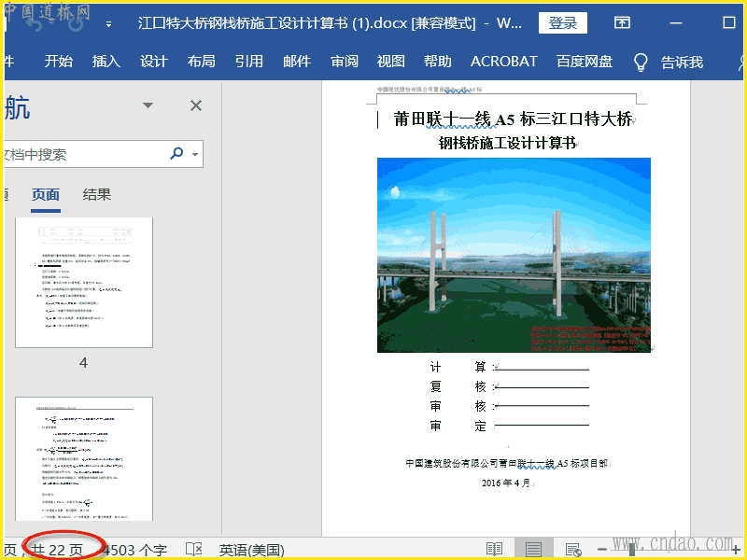Select the 百度网盘 ribbon tab
The width and height of the screenshot is (747, 560).
point(585,62)
